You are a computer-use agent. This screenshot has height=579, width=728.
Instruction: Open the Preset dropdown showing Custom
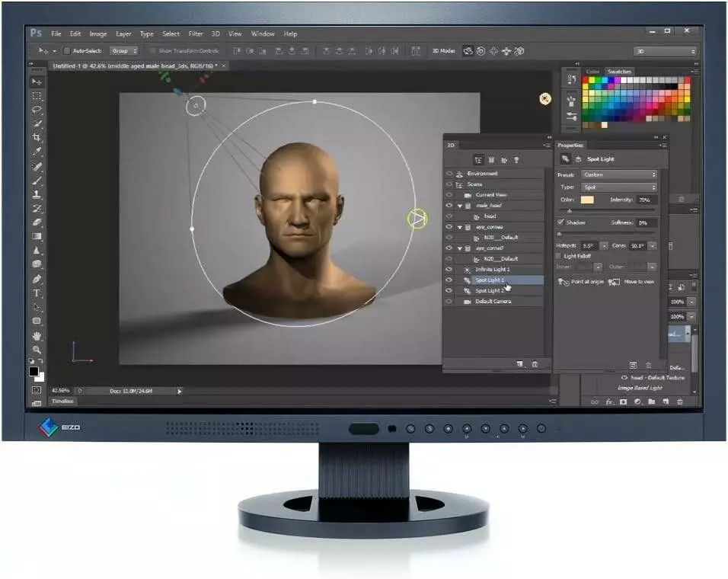tap(618, 174)
